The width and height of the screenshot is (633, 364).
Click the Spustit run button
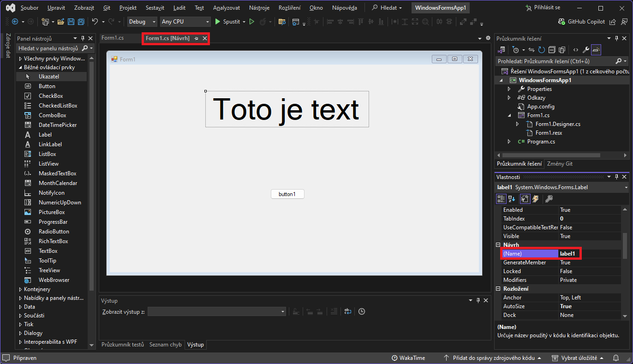[227, 22]
